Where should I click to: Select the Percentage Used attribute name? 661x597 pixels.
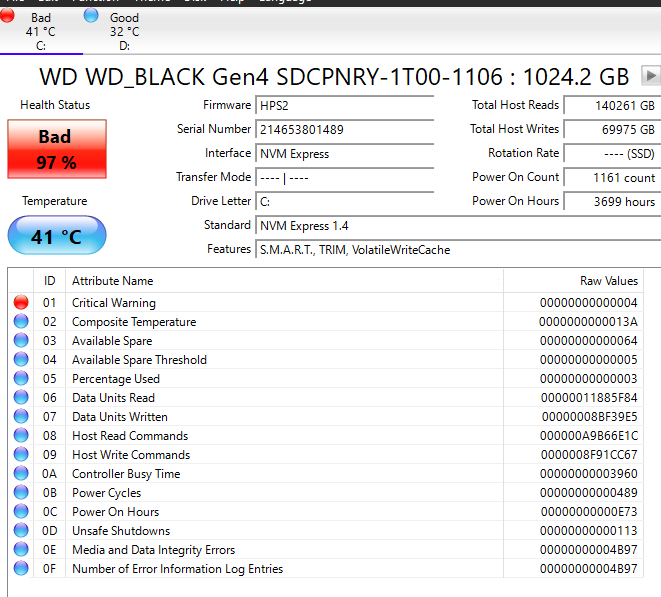point(116,379)
